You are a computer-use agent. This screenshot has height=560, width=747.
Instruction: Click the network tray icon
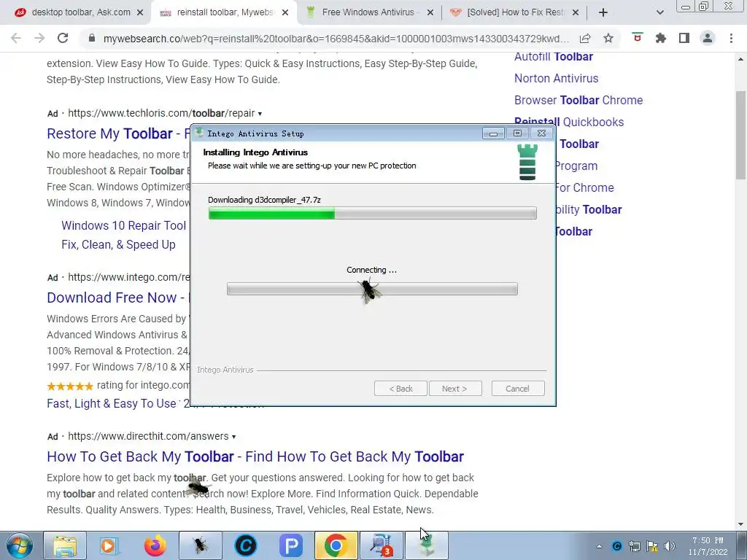pos(635,546)
